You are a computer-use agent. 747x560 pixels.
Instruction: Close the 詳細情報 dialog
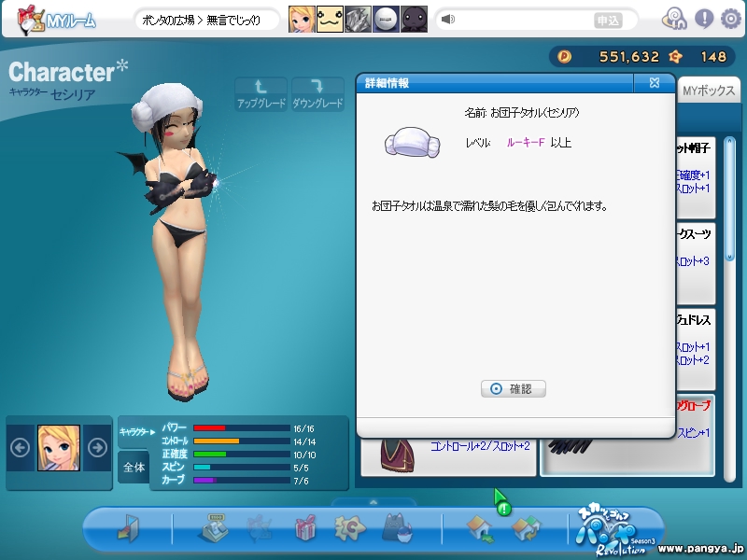(655, 83)
